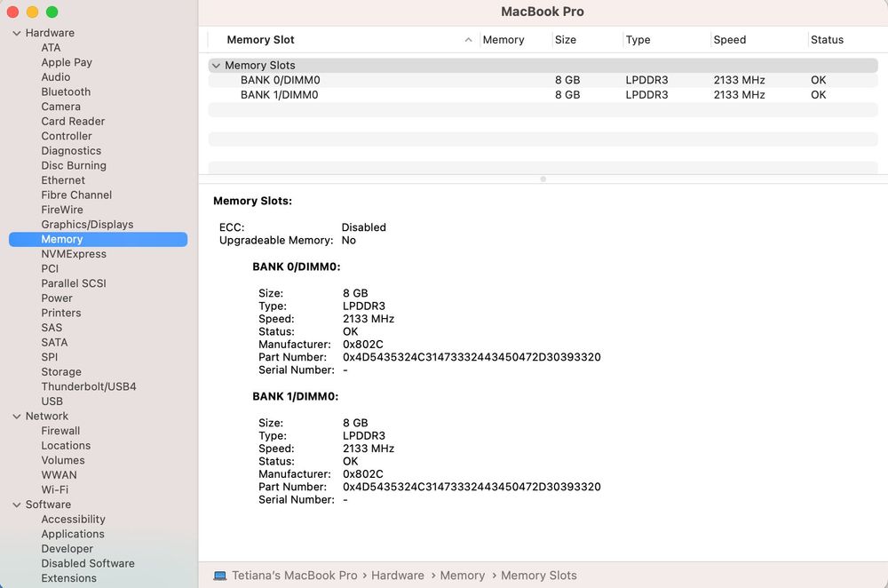The height and width of the screenshot is (588, 888).
Task: Click the BANK 1/DIMM0 Manufacturer value 0x802C
Action: point(363,473)
